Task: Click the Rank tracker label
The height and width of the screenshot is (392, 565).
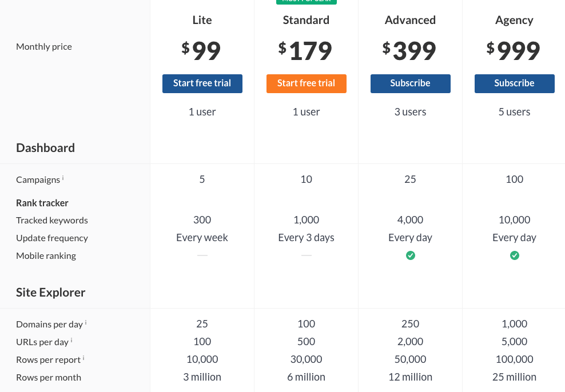Action: click(x=42, y=203)
